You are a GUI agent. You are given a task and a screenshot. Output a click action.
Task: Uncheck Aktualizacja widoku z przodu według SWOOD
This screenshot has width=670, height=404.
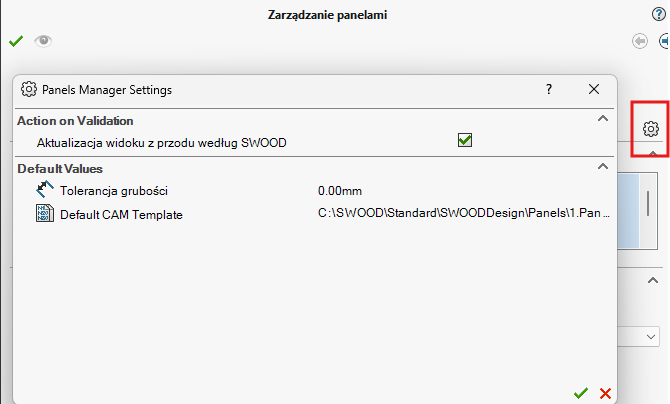coord(465,141)
